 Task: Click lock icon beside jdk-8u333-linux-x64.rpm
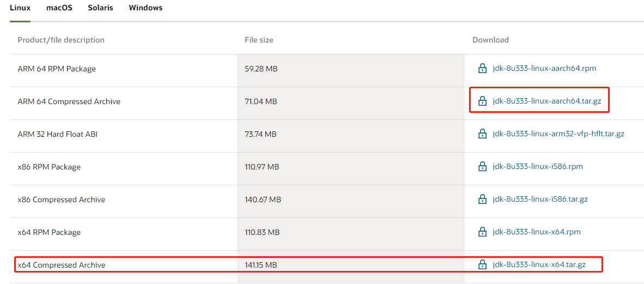coord(482,232)
